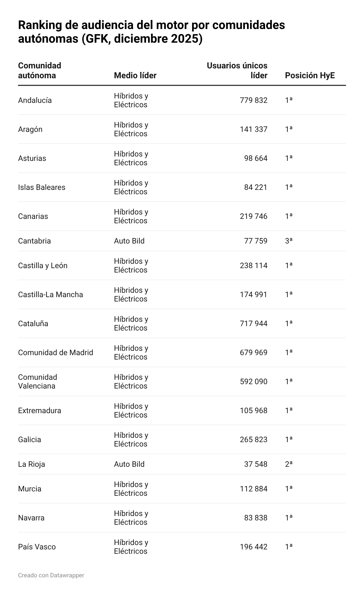Select the Galicia 265 823 value
This screenshot has height=597, width=364.
tap(253, 439)
